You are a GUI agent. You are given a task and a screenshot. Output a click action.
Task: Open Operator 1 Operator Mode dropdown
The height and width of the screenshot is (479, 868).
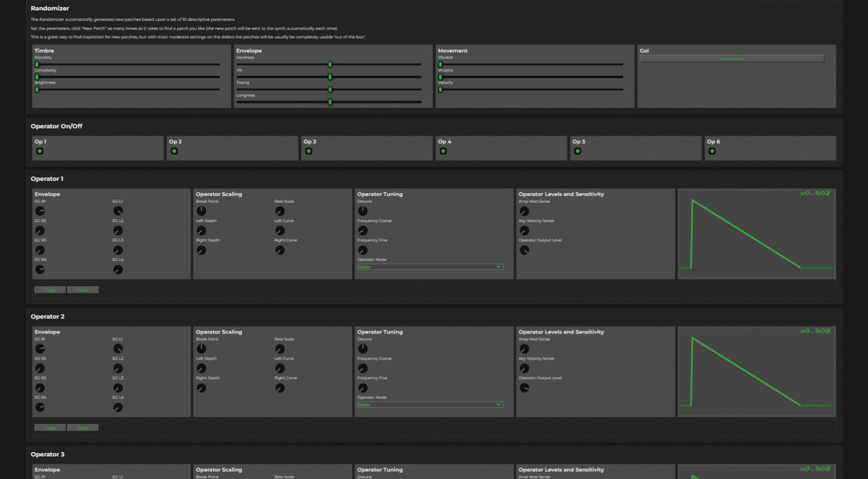[x=429, y=267]
